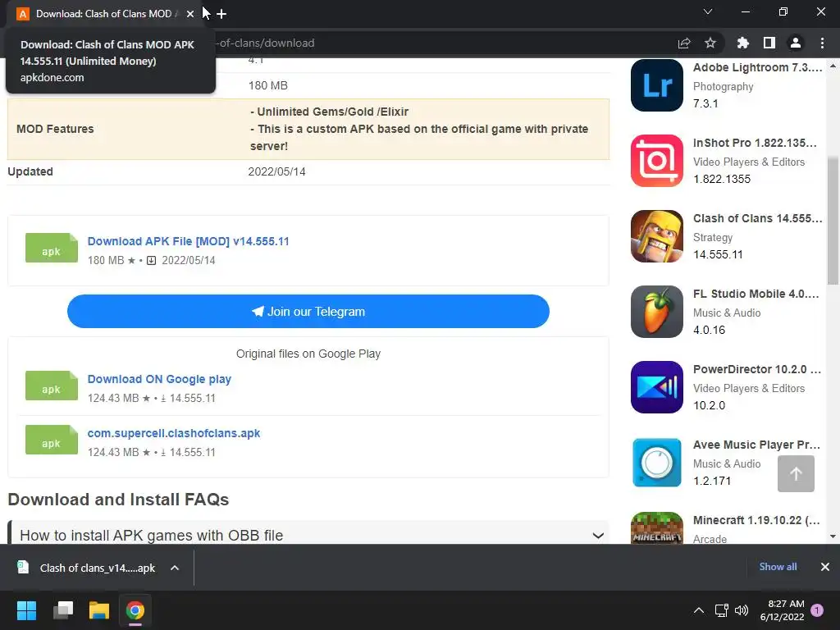Click the page vertical scrollbar thumb
The height and width of the screenshot is (630, 840).
click(x=833, y=221)
